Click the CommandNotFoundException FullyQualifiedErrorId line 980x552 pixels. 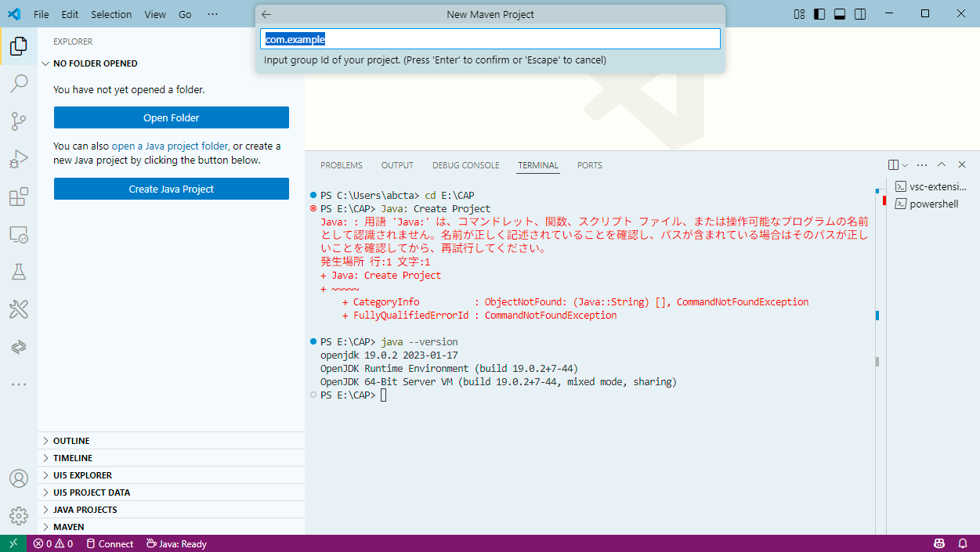(479, 316)
